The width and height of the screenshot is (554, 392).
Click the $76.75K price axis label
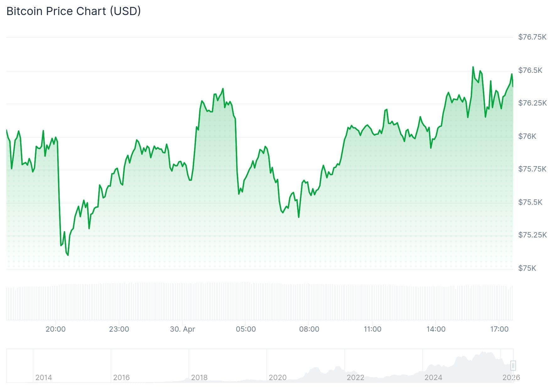pyautogui.click(x=532, y=37)
